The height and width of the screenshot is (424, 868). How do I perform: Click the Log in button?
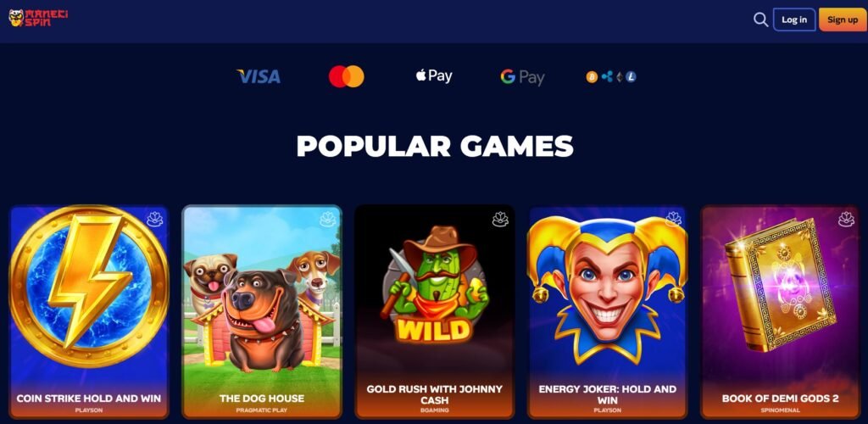pos(794,20)
